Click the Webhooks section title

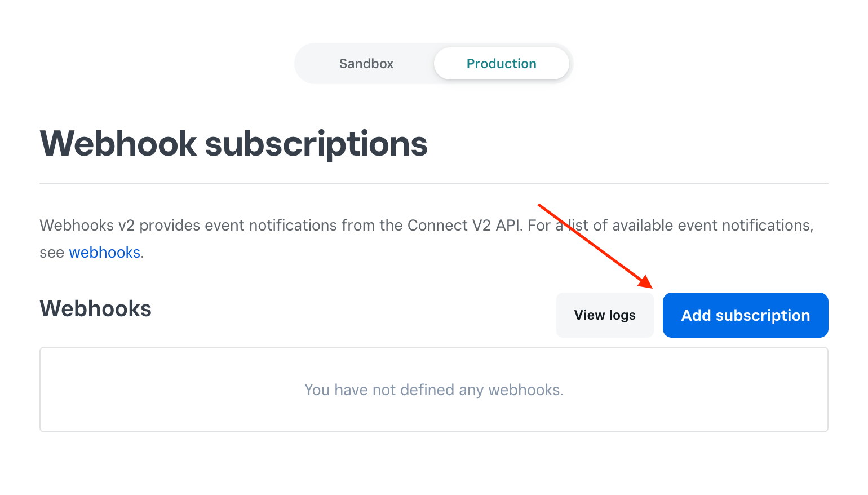tap(95, 308)
